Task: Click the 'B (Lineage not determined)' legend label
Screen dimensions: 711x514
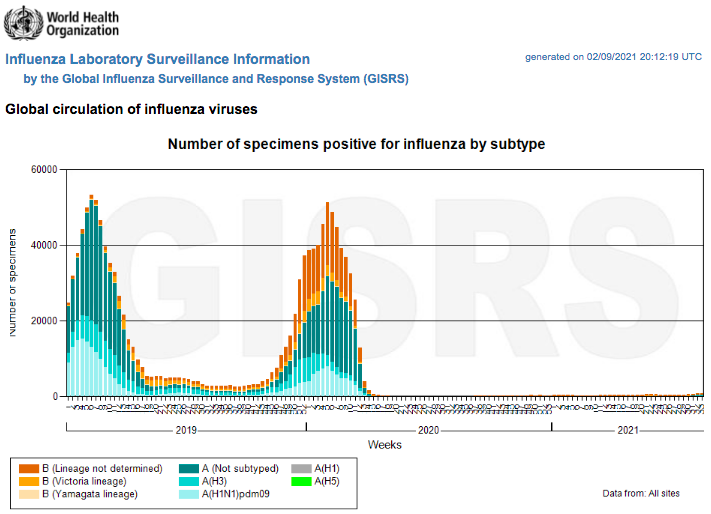Action: click(x=102, y=469)
